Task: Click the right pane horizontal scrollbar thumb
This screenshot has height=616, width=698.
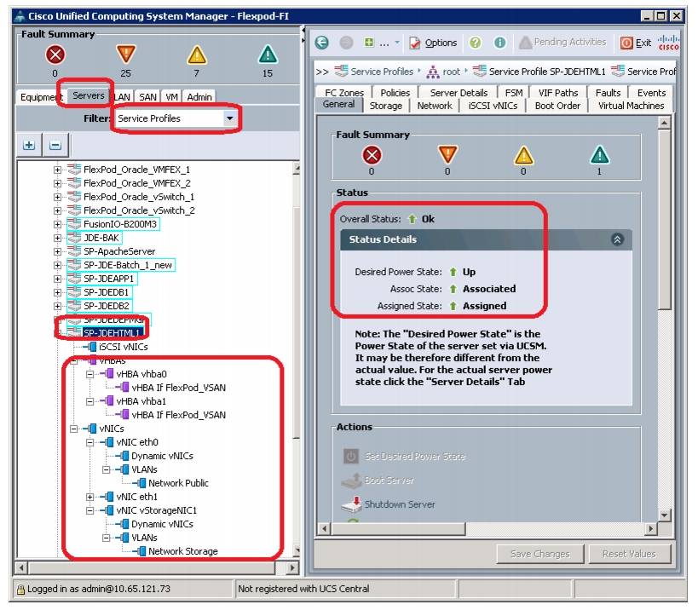Action: tap(397, 529)
